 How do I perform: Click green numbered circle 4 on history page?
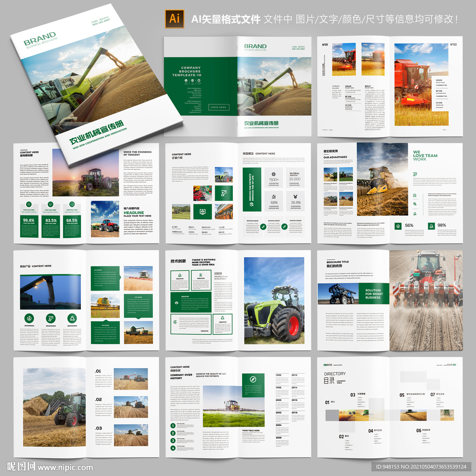173,448
